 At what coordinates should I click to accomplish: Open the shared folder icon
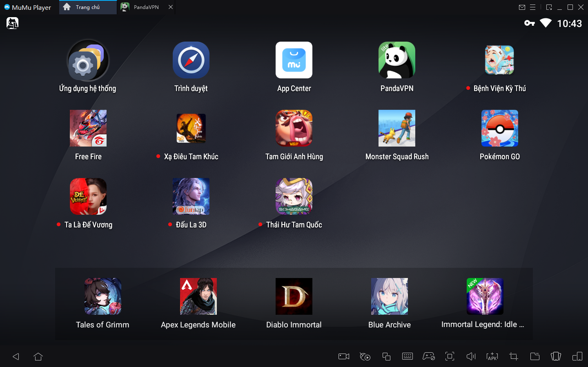[535, 356]
